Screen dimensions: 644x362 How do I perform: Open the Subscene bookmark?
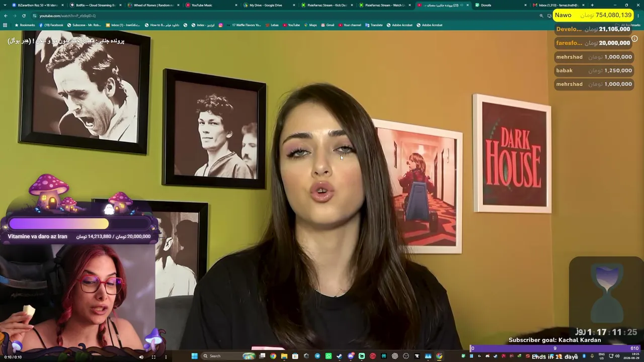[84, 25]
